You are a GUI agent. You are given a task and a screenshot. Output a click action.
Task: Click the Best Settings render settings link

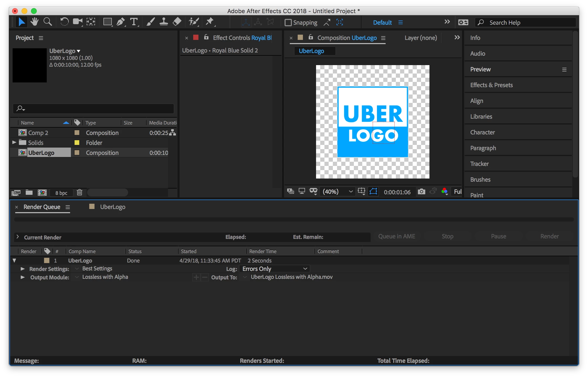(x=97, y=269)
